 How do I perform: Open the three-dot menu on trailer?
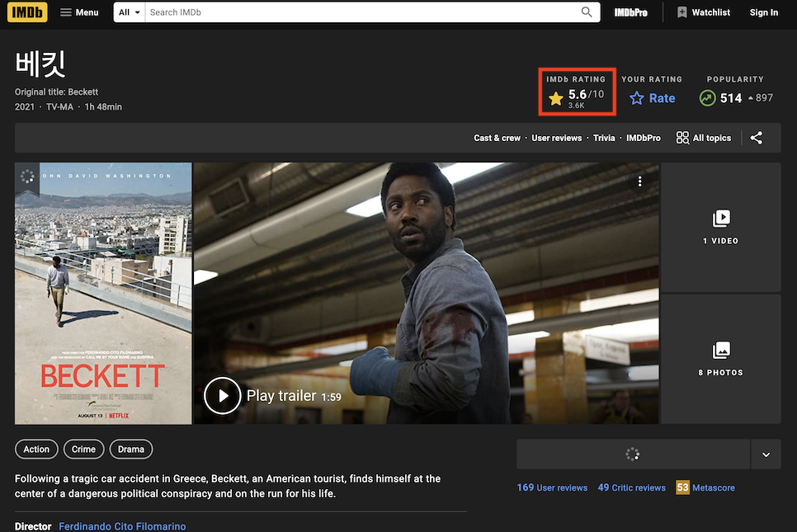[639, 181]
